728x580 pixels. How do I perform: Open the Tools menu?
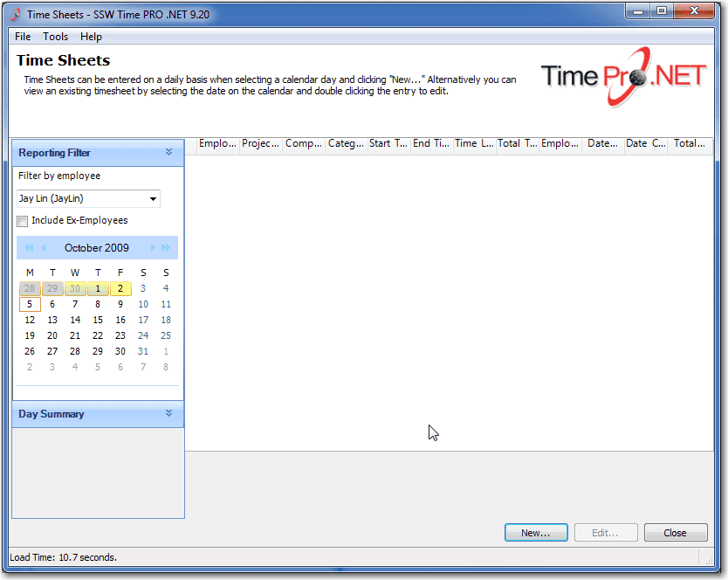(x=55, y=37)
